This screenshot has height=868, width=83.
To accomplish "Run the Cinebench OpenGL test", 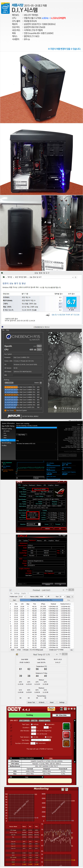I will [x=39, y=346].
